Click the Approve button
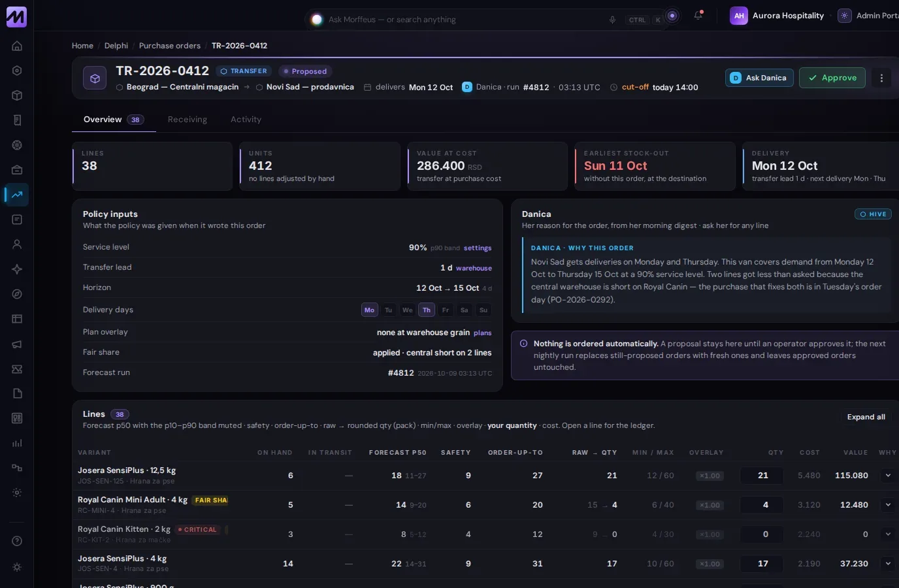This screenshot has width=899, height=588. [832, 78]
